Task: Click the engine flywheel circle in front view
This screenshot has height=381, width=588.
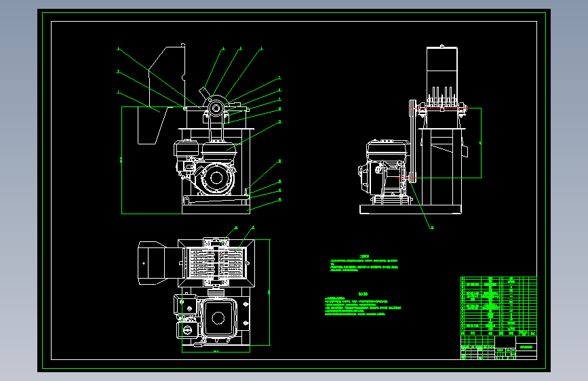Action: click(x=216, y=178)
